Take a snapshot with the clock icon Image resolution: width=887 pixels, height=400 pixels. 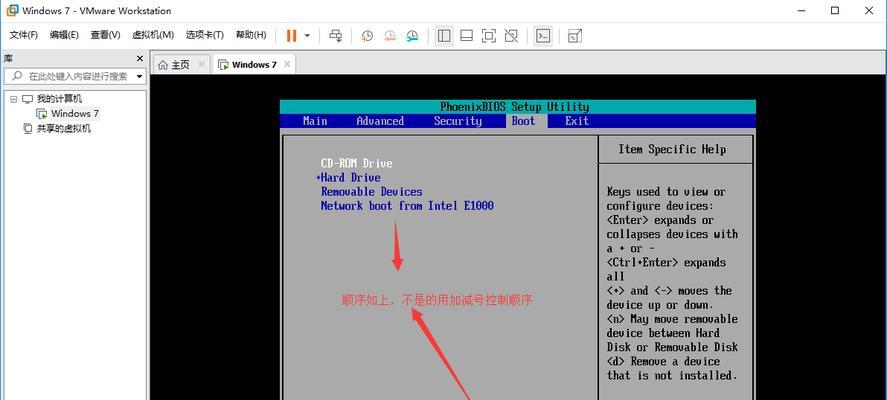click(x=367, y=36)
